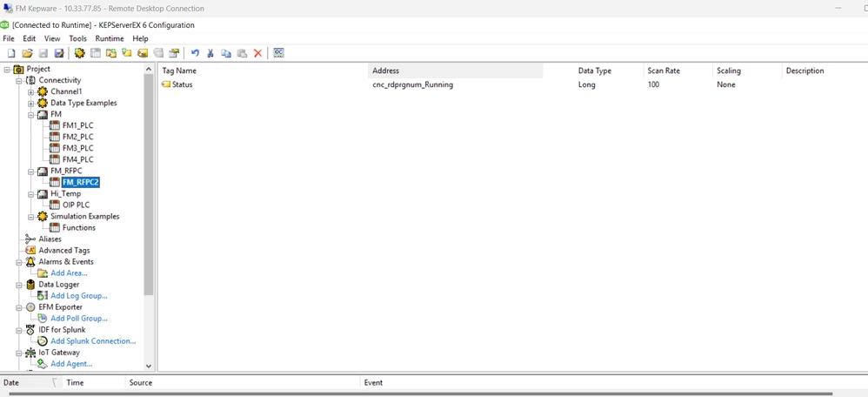Collapse the FM channel node
The image size is (868, 397).
(31, 115)
